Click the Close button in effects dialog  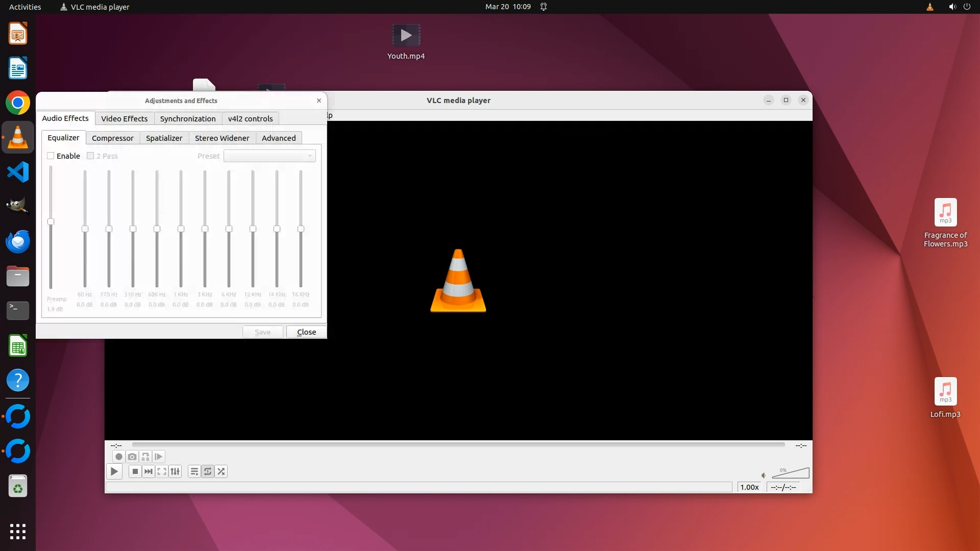(x=306, y=332)
